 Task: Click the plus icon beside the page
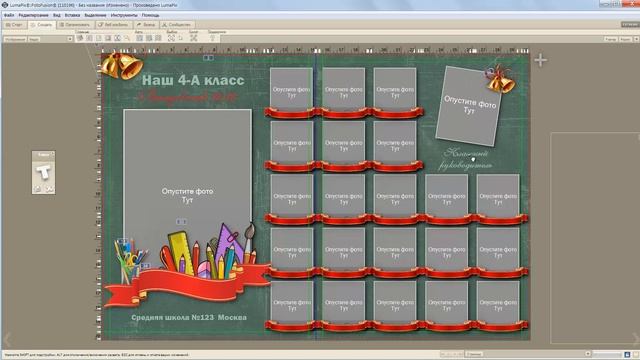(x=540, y=60)
